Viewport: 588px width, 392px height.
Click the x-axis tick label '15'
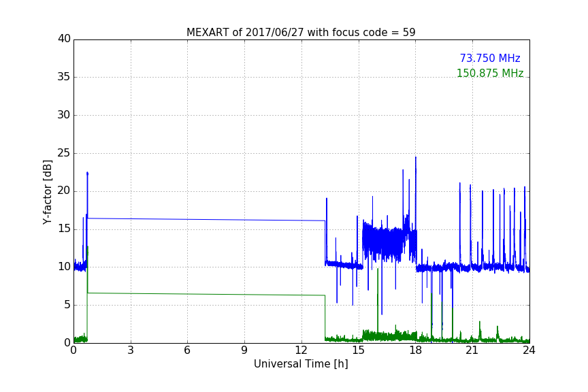[x=358, y=350]
